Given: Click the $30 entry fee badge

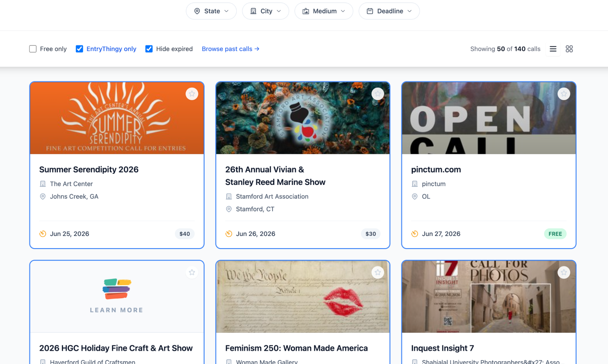Looking at the screenshot, I should pyautogui.click(x=370, y=234).
